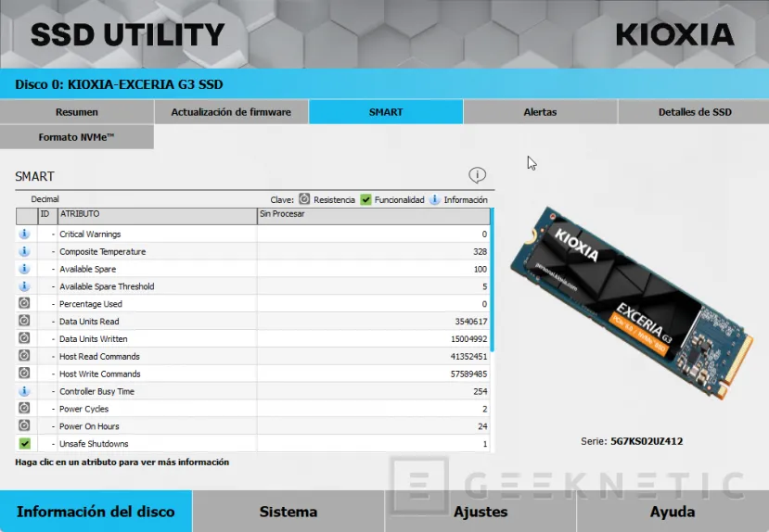The width and height of the screenshot is (769, 532).
Task: Select the Composite Temperature attribute
Action: coord(102,252)
